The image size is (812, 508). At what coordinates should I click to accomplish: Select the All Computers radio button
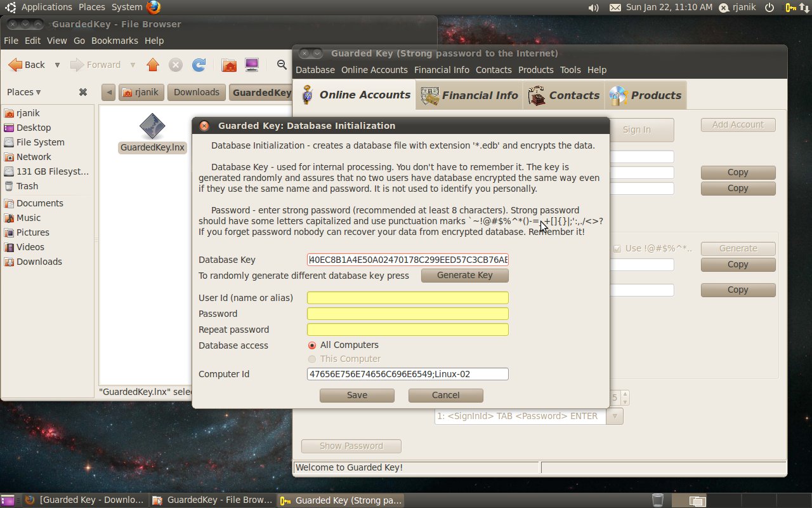pyautogui.click(x=312, y=345)
